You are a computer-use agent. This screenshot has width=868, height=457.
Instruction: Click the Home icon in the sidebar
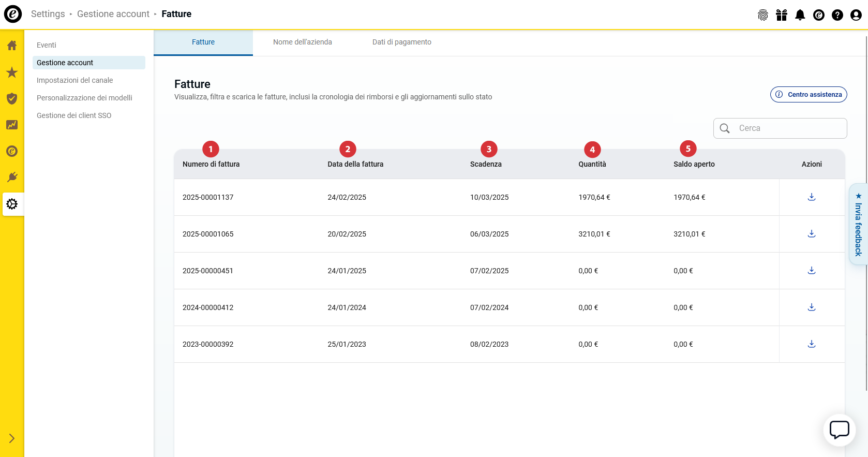click(12, 46)
